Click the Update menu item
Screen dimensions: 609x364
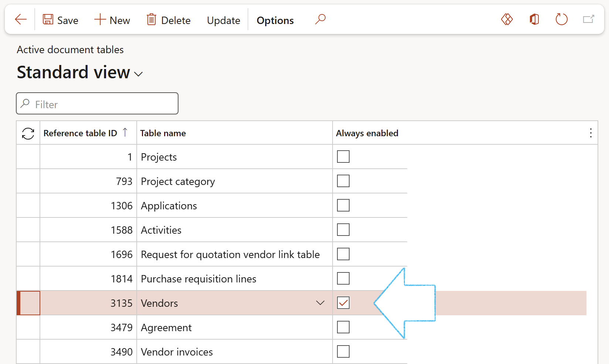(x=223, y=20)
